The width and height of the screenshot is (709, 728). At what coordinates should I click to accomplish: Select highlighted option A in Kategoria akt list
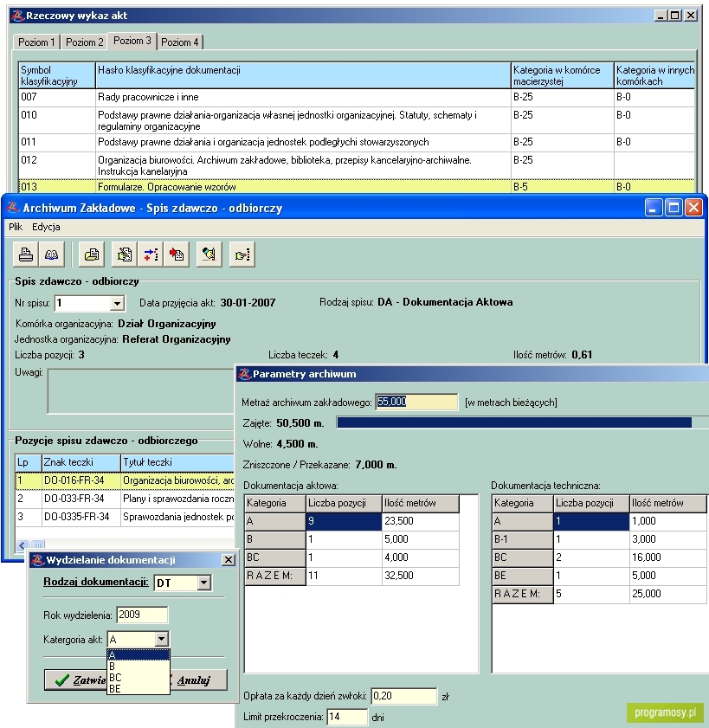click(x=139, y=655)
